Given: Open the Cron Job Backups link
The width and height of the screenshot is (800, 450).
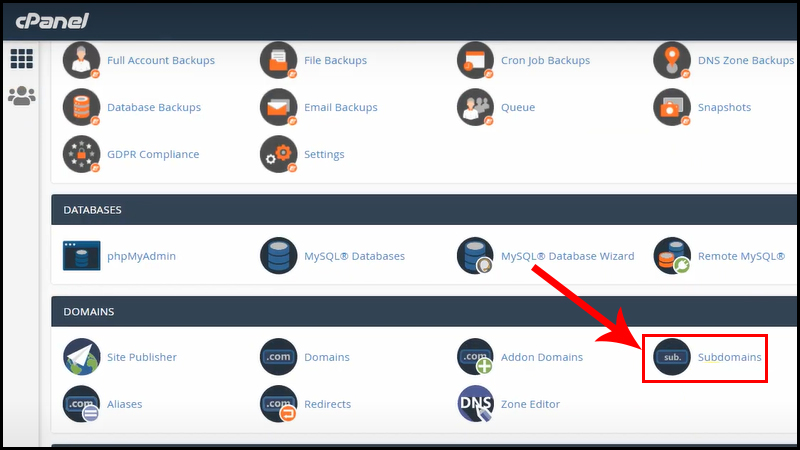Looking at the screenshot, I should click(x=545, y=60).
